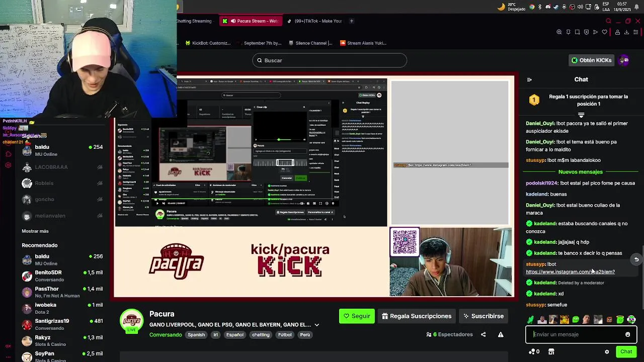This screenshot has height=362, width=644.
Task: Select the Fútbol tag
Action: [x=285, y=335]
